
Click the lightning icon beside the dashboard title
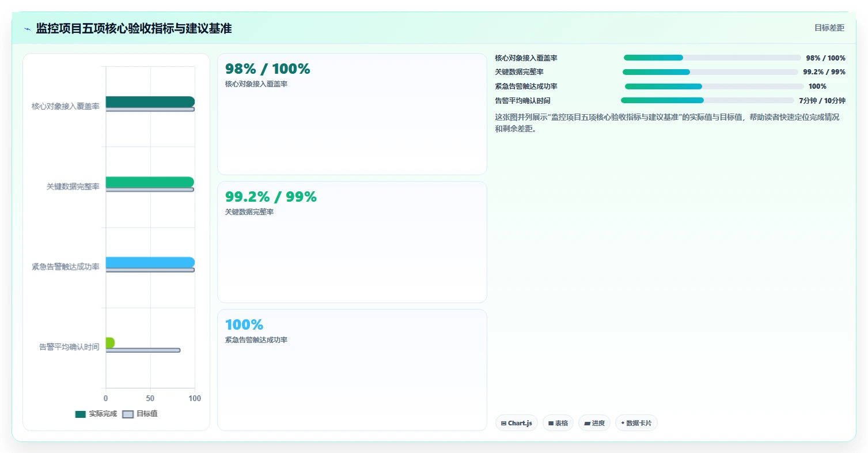pyautogui.click(x=27, y=29)
